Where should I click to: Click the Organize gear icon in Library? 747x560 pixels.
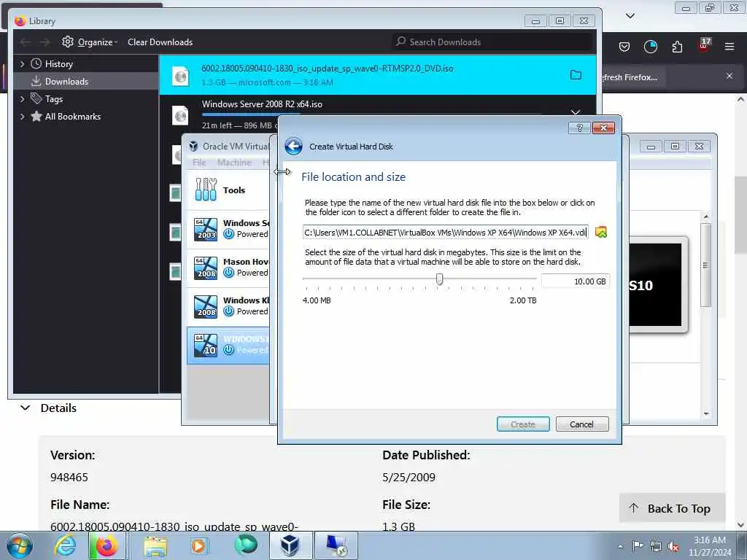(68, 42)
